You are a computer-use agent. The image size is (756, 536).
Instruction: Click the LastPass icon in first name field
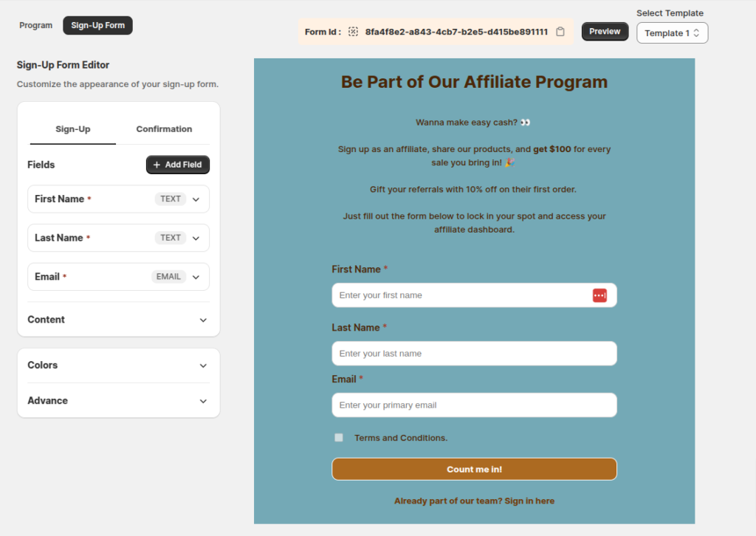(599, 295)
